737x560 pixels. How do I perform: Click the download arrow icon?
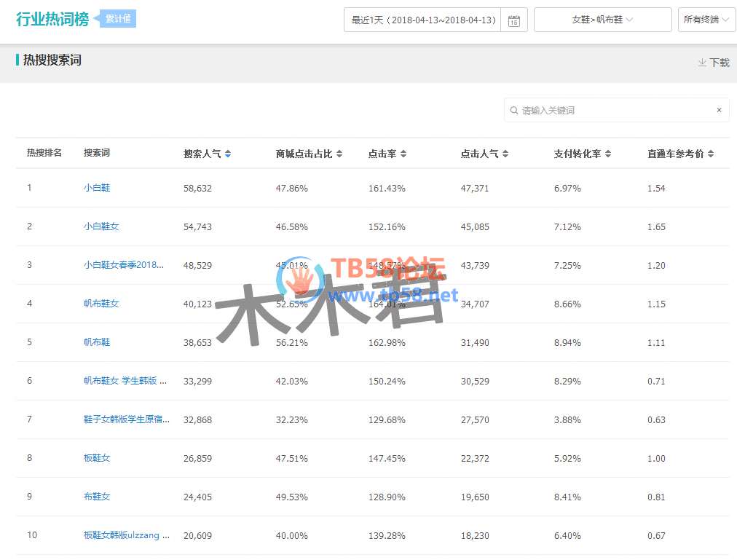pyautogui.click(x=702, y=63)
